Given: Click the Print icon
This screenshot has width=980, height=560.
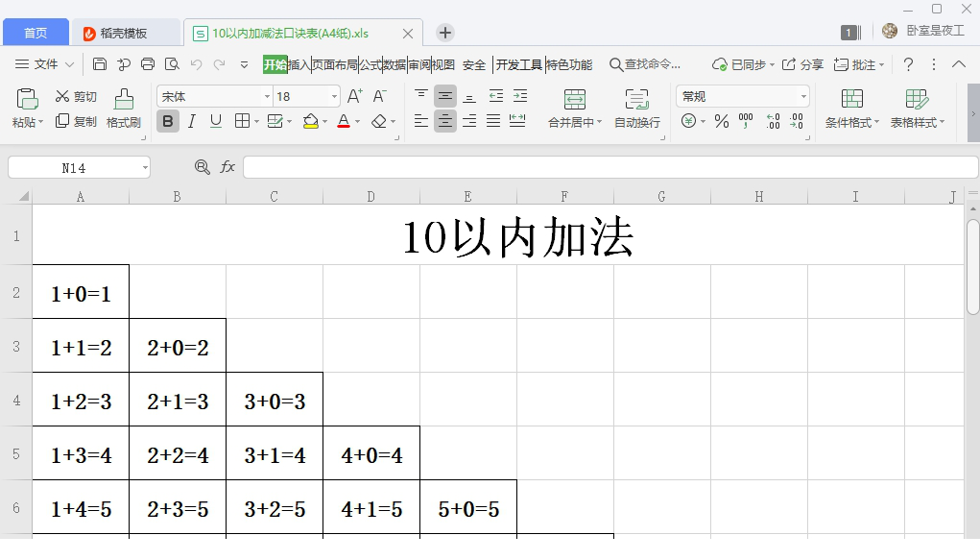Looking at the screenshot, I should tap(148, 63).
